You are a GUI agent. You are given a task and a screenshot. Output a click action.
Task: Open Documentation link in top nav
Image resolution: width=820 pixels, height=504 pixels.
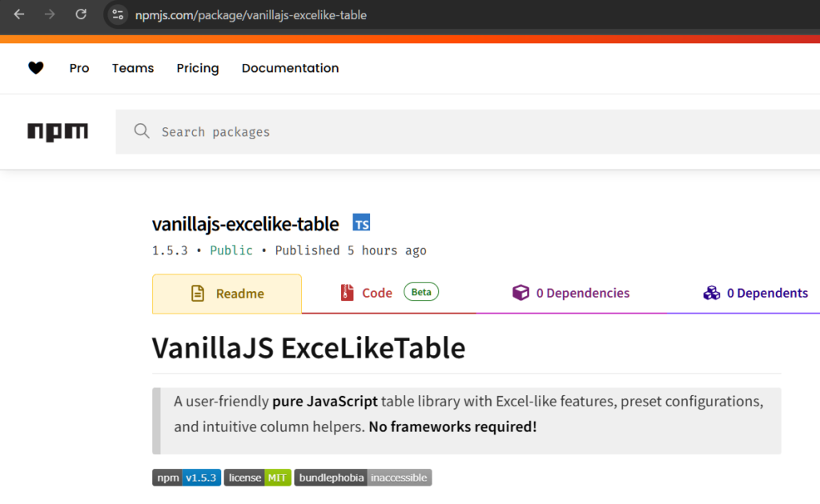[x=290, y=68]
